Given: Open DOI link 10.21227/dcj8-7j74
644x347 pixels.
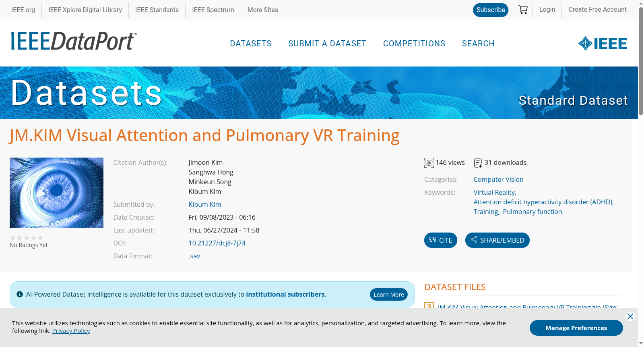Looking at the screenshot, I should pyautogui.click(x=217, y=243).
